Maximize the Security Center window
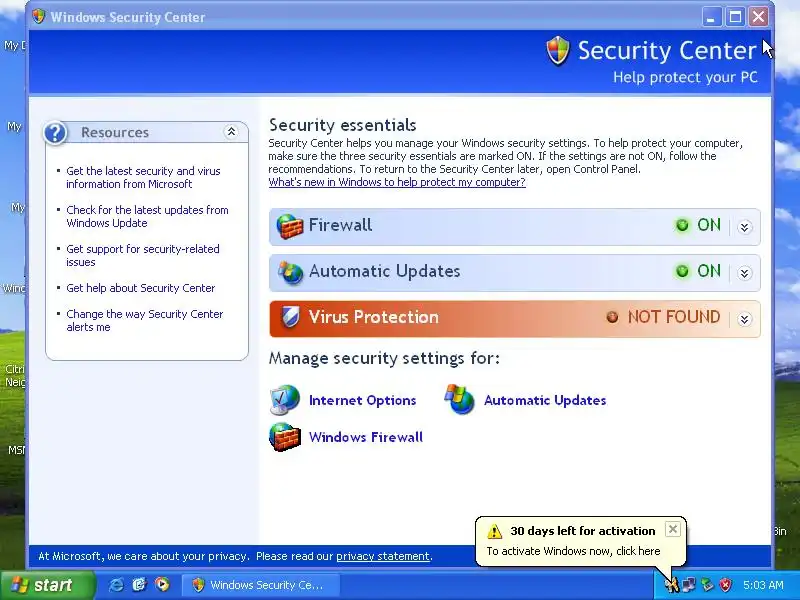Screen dimensions: 800x600 (x=735, y=17)
